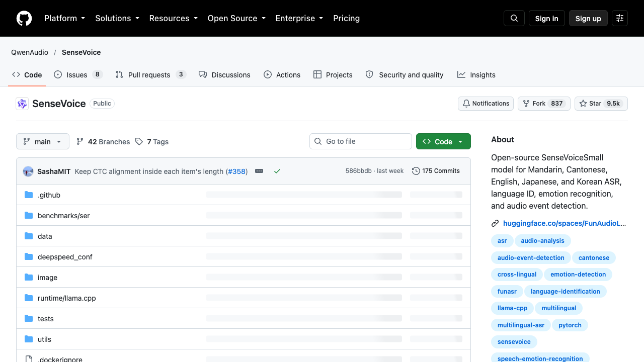This screenshot has width=644, height=362.
Task: Fork the SenseVoice repository
Action: [544, 104]
